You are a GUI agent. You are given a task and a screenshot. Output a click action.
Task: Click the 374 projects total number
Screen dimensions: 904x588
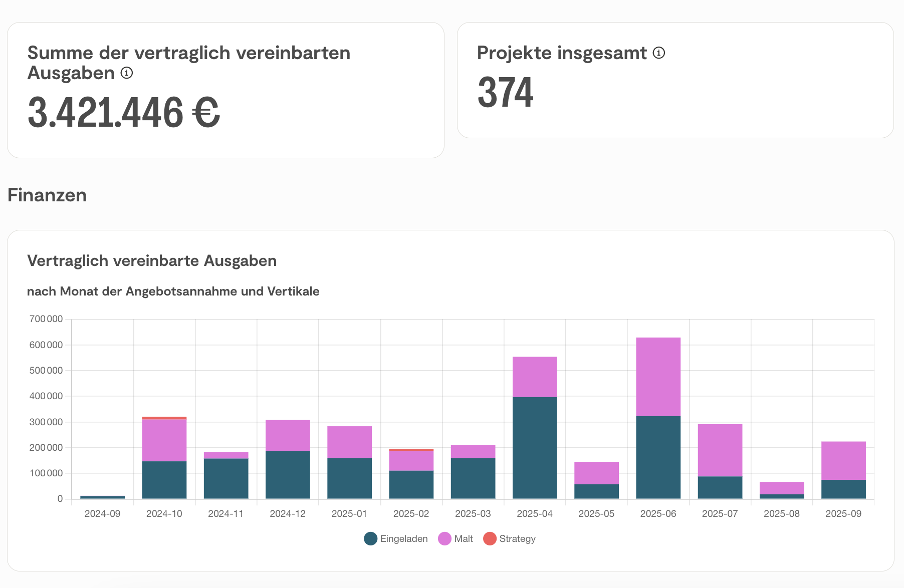click(x=505, y=93)
